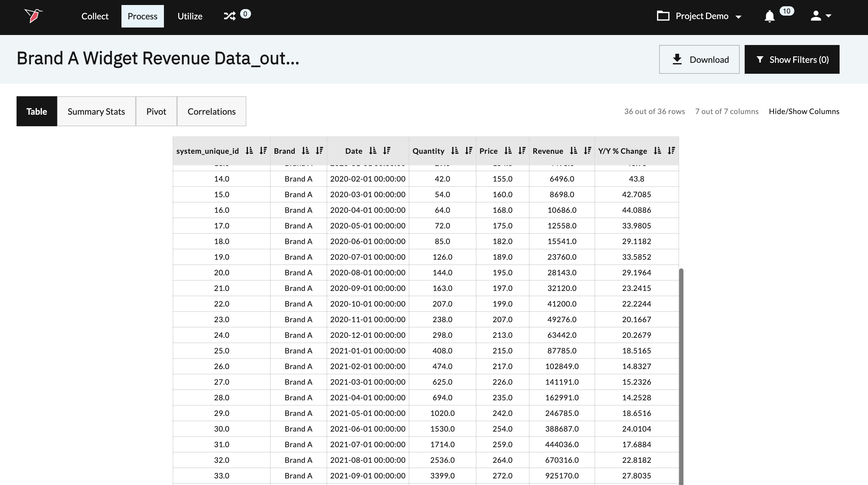Image resolution: width=868 pixels, height=485 pixels.
Task: Switch to Summary Stats tab
Action: coord(96,111)
